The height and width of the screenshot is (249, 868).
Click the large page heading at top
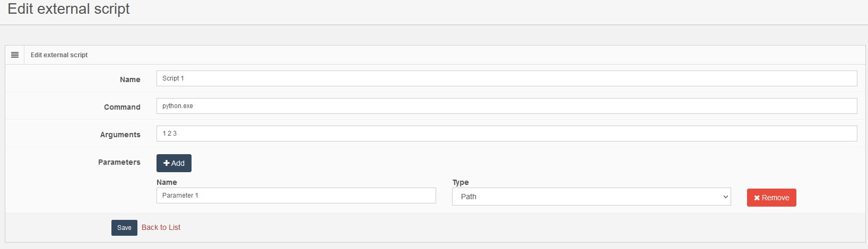(69, 9)
